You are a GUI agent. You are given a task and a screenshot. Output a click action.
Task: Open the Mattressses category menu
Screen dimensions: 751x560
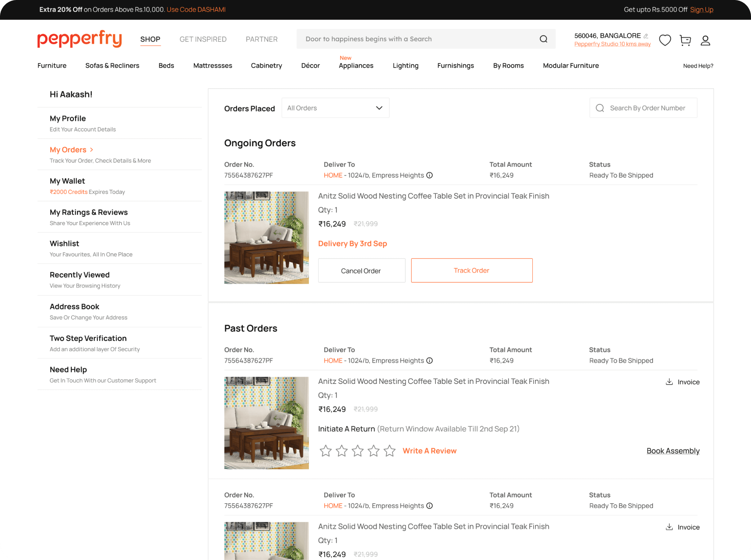(x=212, y=65)
